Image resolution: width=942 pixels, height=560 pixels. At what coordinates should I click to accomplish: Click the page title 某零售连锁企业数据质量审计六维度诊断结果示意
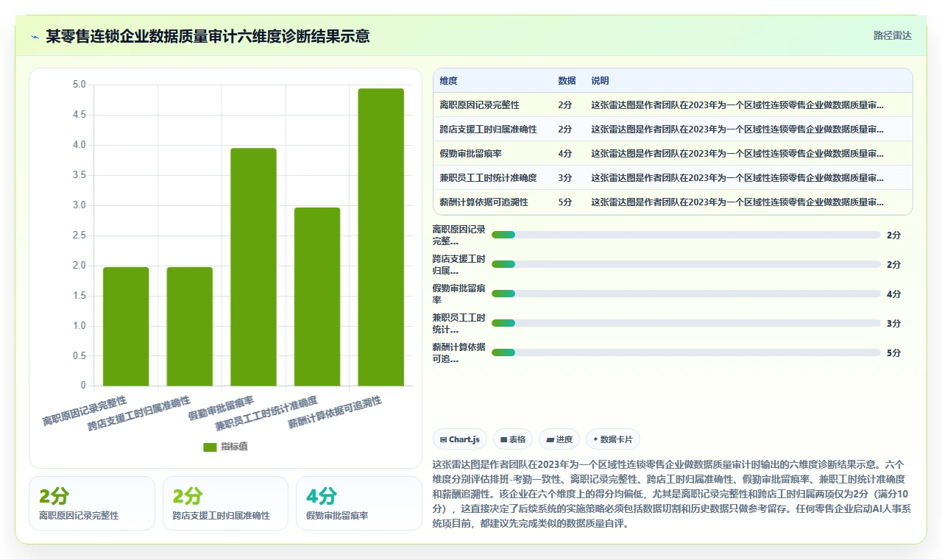pos(208,36)
